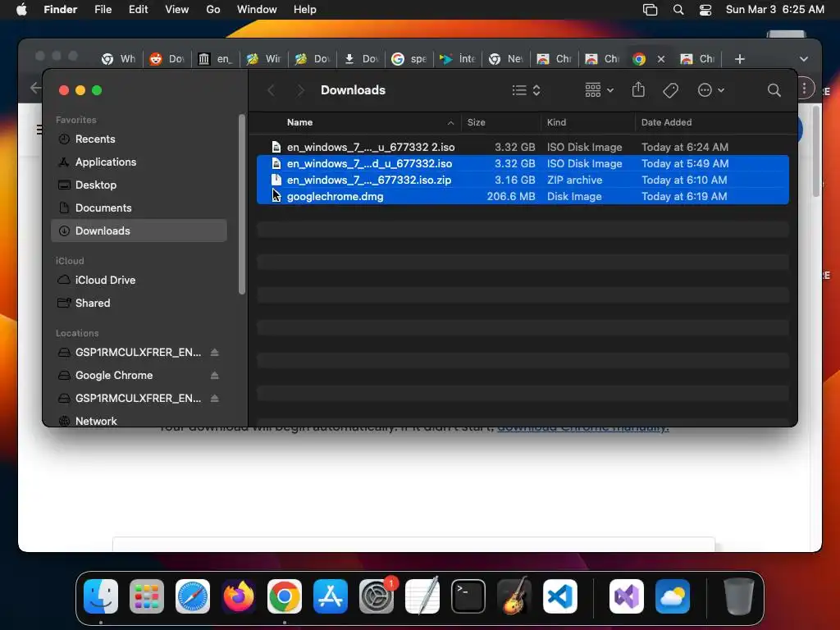Switch to the 'spe' Google Chrome tab
The image size is (840, 630).
click(x=410, y=59)
